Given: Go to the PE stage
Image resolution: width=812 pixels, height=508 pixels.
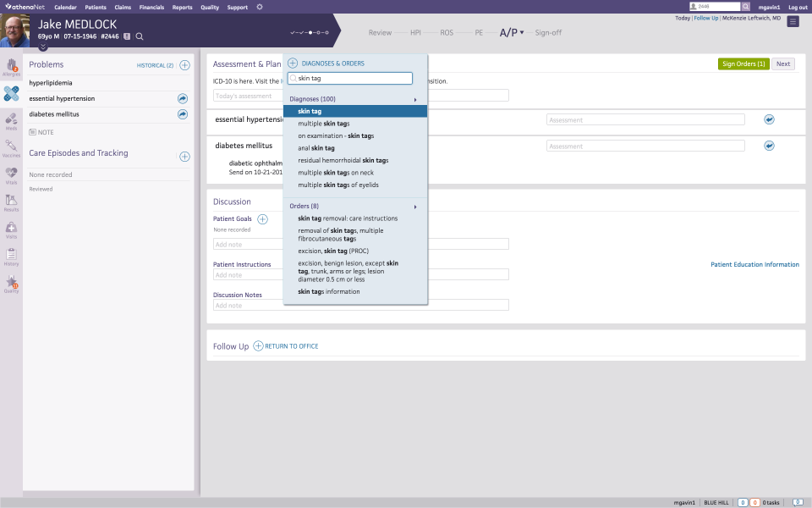Looking at the screenshot, I should pos(479,33).
